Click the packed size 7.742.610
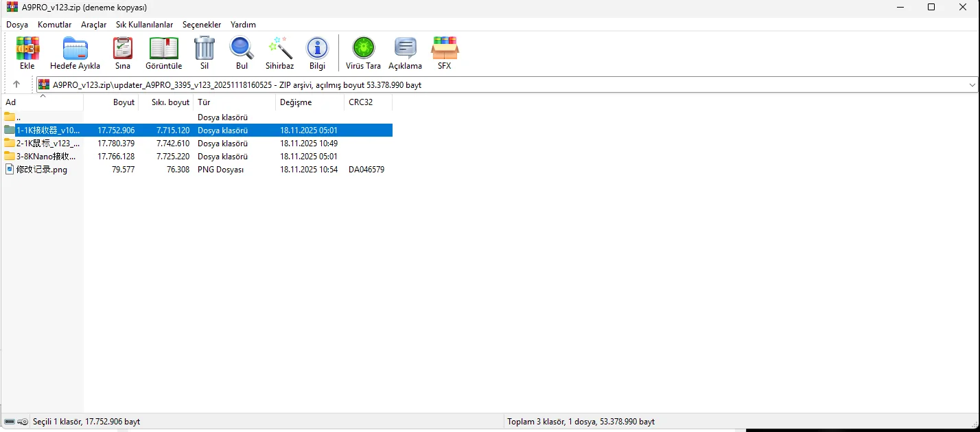Image resolution: width=980 pixels, height=432 pixels. coord(173,143)
